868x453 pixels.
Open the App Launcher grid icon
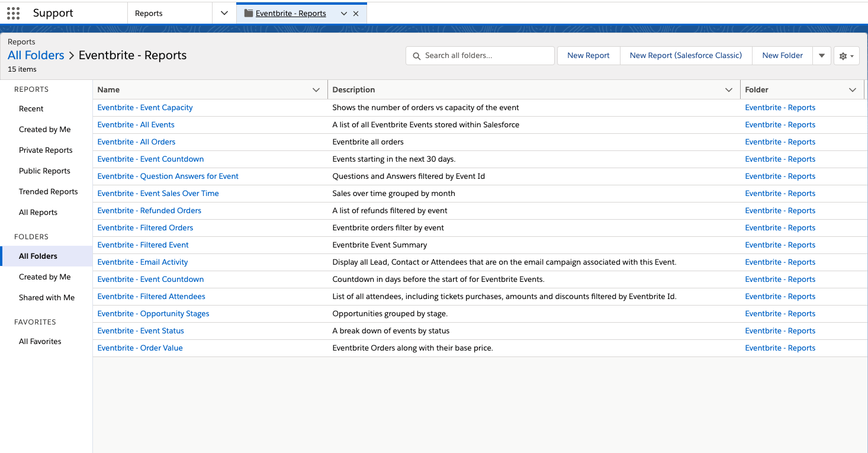13,13
